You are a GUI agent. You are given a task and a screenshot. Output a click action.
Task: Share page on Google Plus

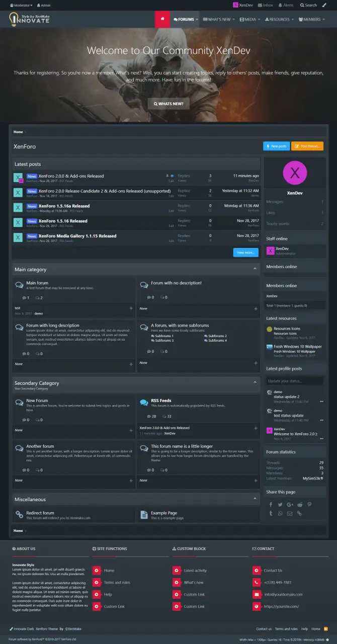click(290, 505)
